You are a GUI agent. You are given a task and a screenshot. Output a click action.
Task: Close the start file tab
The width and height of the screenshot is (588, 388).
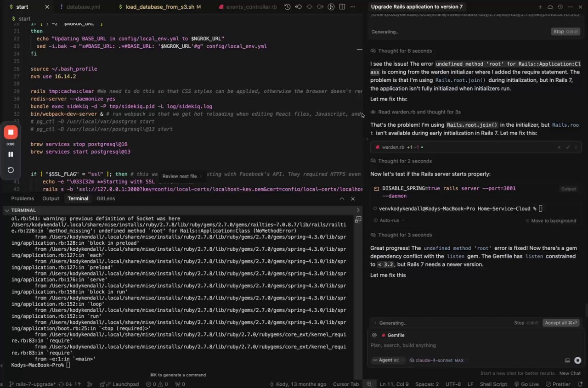click(x=47, y=7)
